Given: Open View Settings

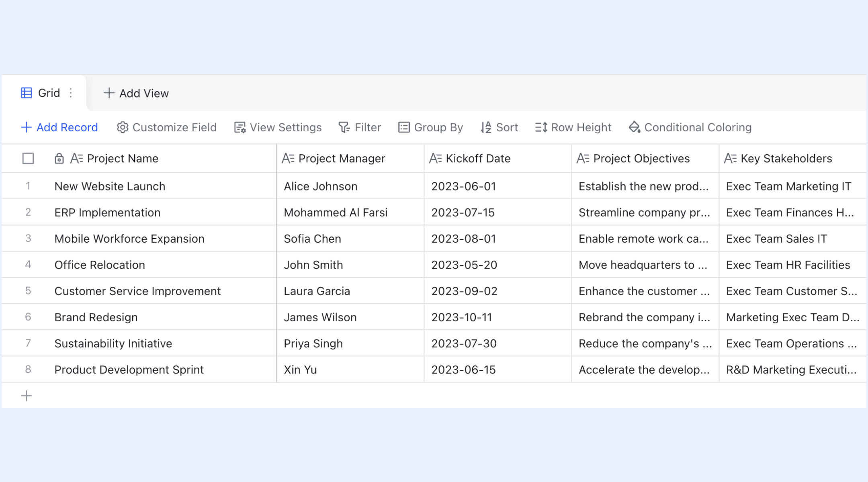Looking at the screenshot, I should click(278, 127).
